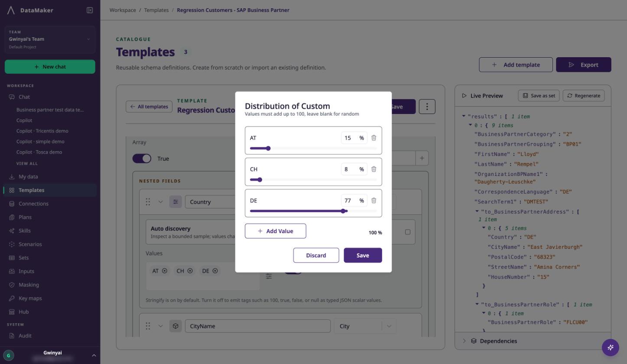Click the AT percentage slider handle
The width and height of the screenshot is (627, 364).
pyautogui.click(x=268, y=148)
